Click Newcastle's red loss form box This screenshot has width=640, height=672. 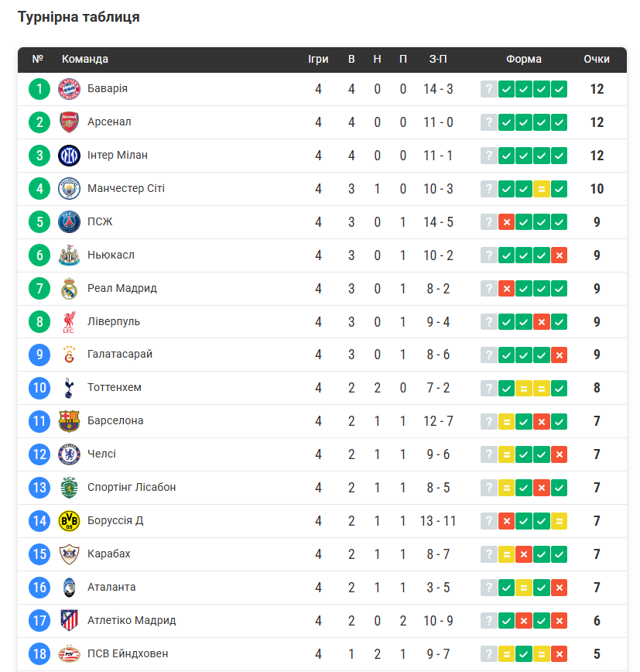click(560, 255)
